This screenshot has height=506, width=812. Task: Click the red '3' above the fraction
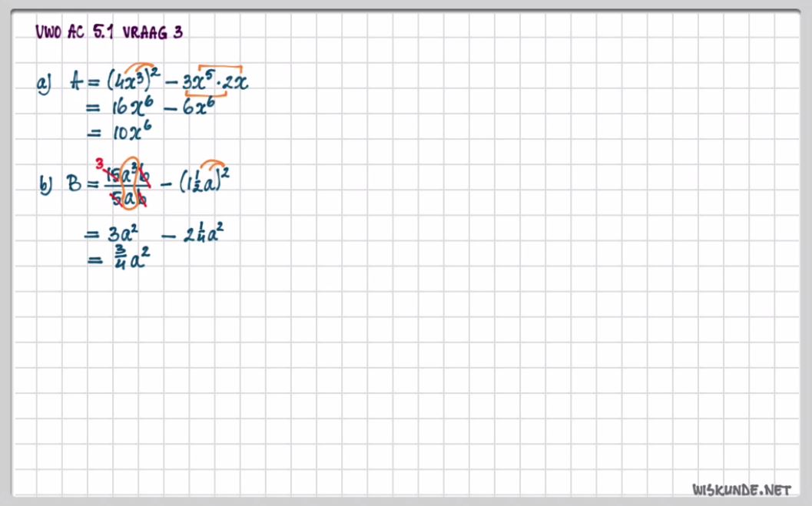click(99, 164)
